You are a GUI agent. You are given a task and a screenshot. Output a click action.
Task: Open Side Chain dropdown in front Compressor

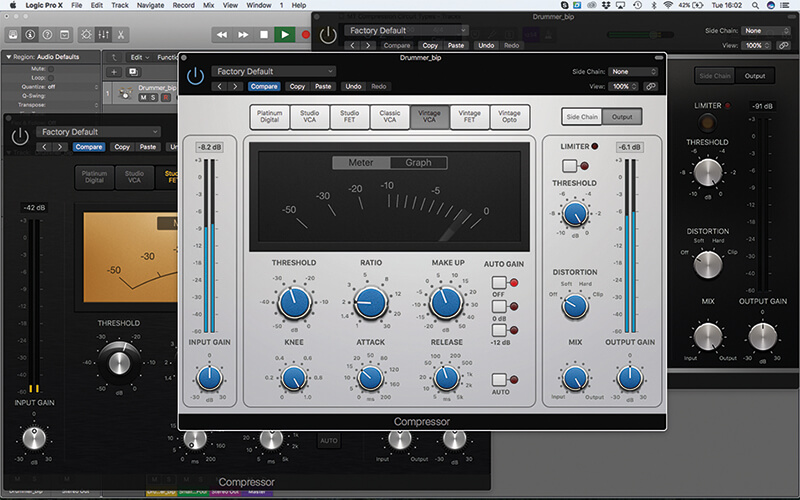click(x=633, y=71)
